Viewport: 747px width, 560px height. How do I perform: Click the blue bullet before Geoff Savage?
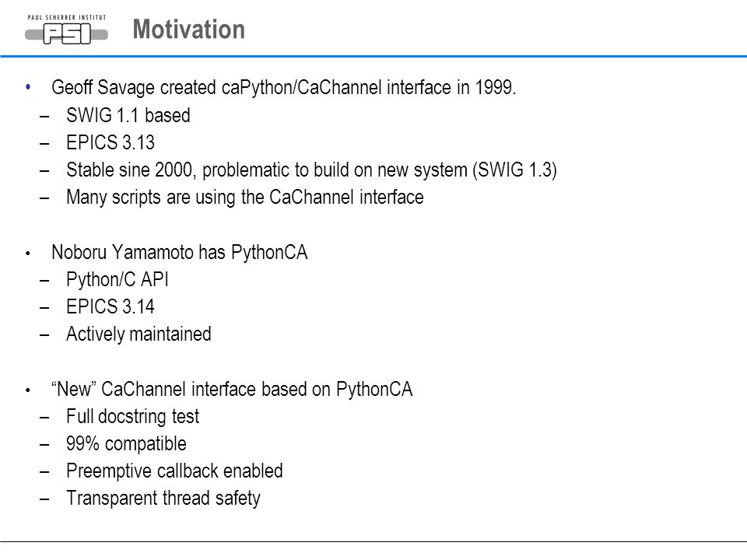pos(28,87)
